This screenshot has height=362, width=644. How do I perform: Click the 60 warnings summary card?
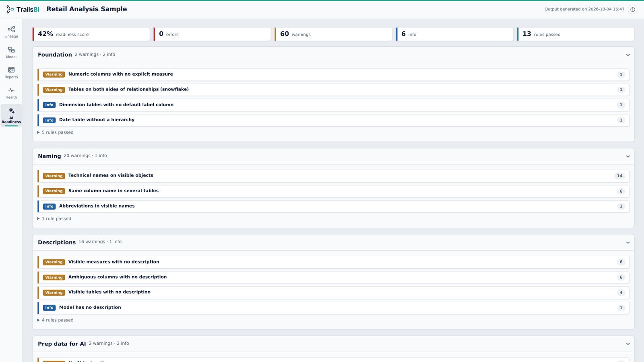(x=333, y=34)
